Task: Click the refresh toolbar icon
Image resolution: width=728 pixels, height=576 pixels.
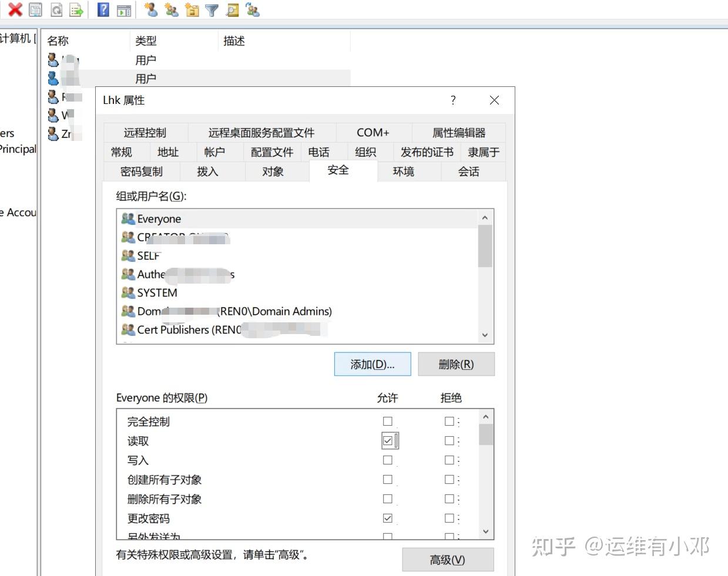Action: pos(56,10)
